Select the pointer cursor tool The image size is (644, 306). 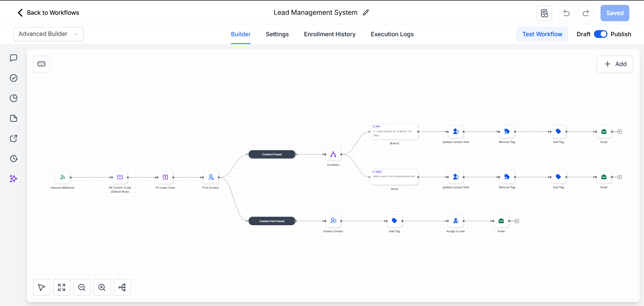(42, 287)
